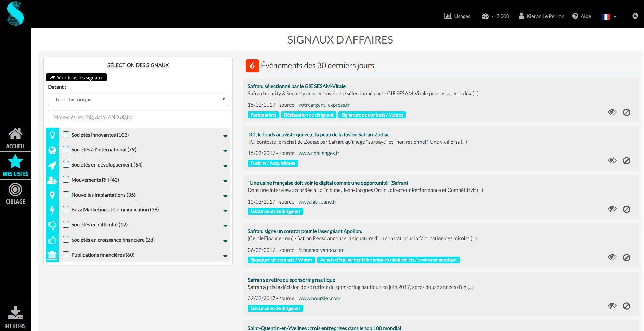Select the thumbs-down icon for Sociétés en difficulté
The image size is (644, 331).
pyautogui.click(x=52, y=224)
